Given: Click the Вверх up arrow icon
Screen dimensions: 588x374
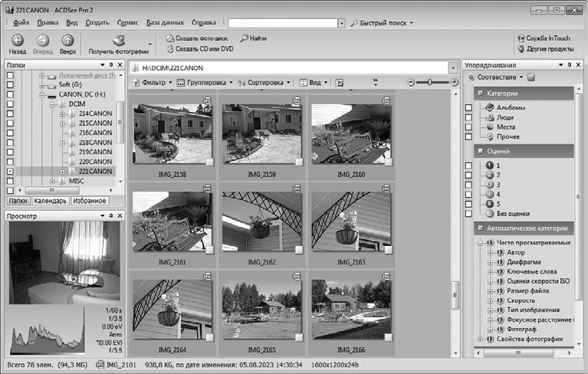Looking at the screenshot, I should pyautogui.click(x=68, y=40).
